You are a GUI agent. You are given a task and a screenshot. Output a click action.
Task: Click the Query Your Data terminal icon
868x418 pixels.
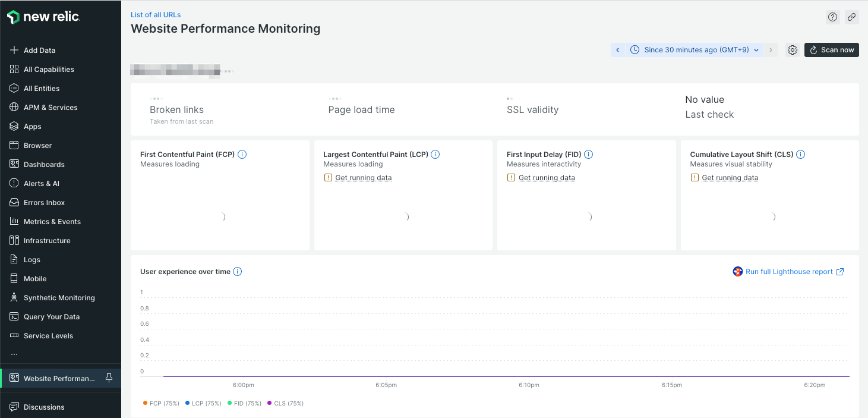click(14, 317)
